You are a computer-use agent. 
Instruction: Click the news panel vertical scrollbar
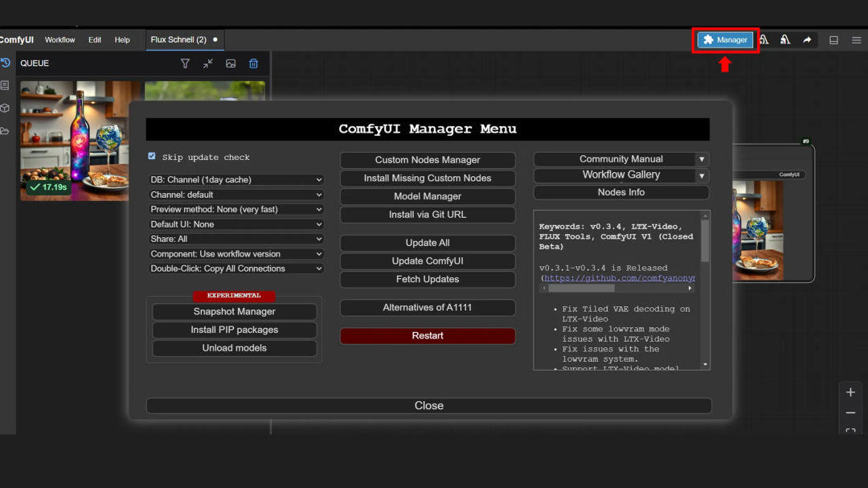click(x=705, y=241)
